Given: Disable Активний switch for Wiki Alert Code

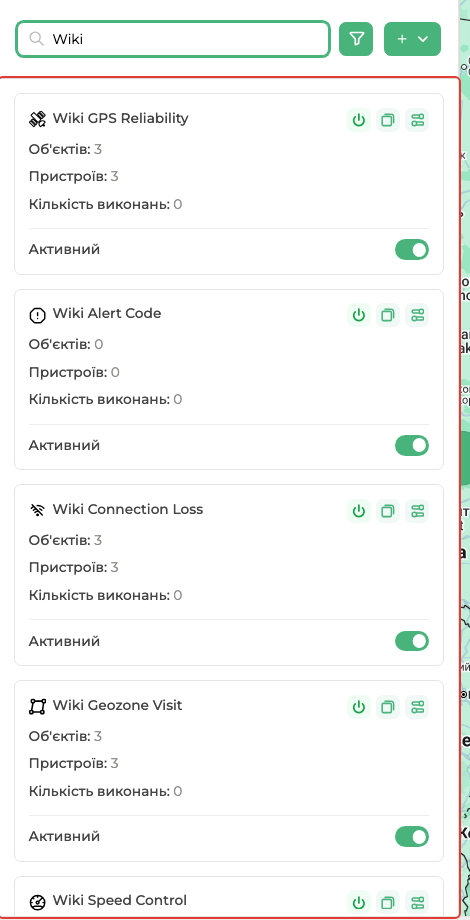Looking at the screenshot, I should click(x=412, y=445).
